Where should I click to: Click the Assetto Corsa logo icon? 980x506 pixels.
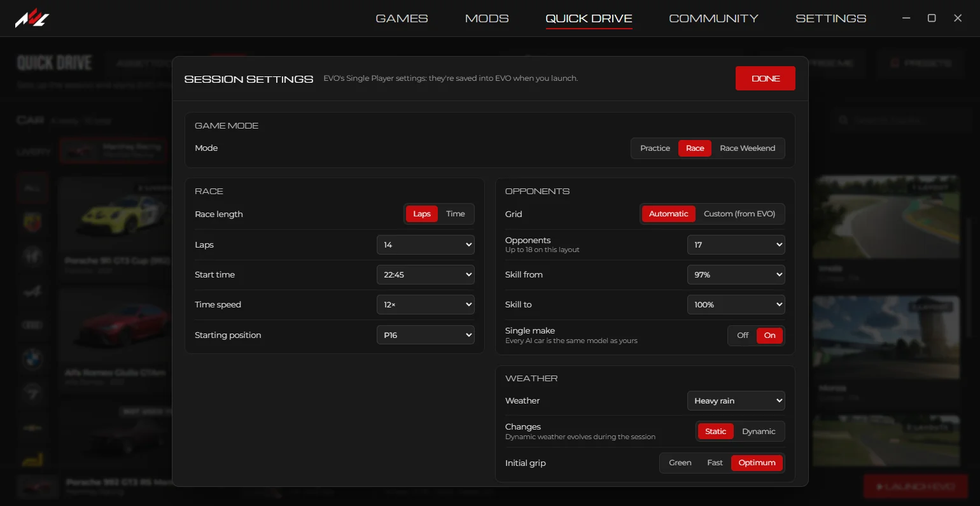pos(32,18)
